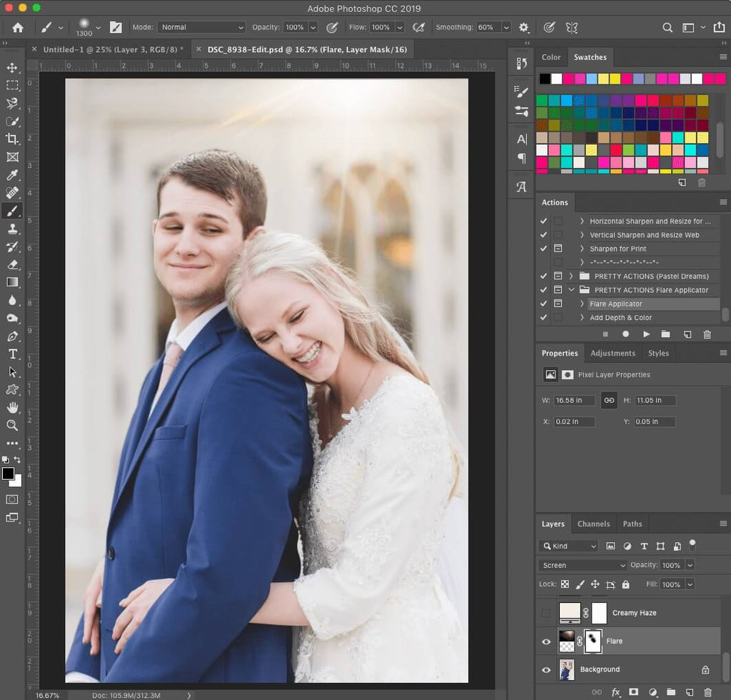
Task: Select the Gradient tool
Action: click(11, 282)
